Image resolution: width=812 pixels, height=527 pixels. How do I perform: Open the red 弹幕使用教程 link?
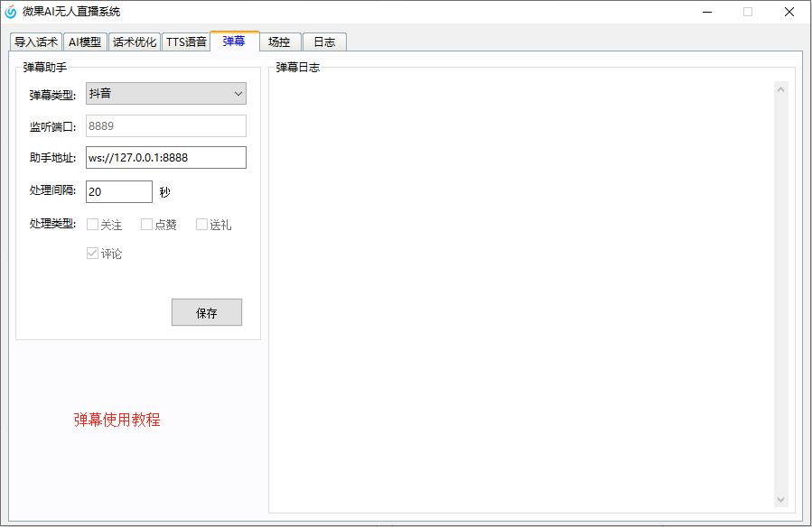coord(117,420)
